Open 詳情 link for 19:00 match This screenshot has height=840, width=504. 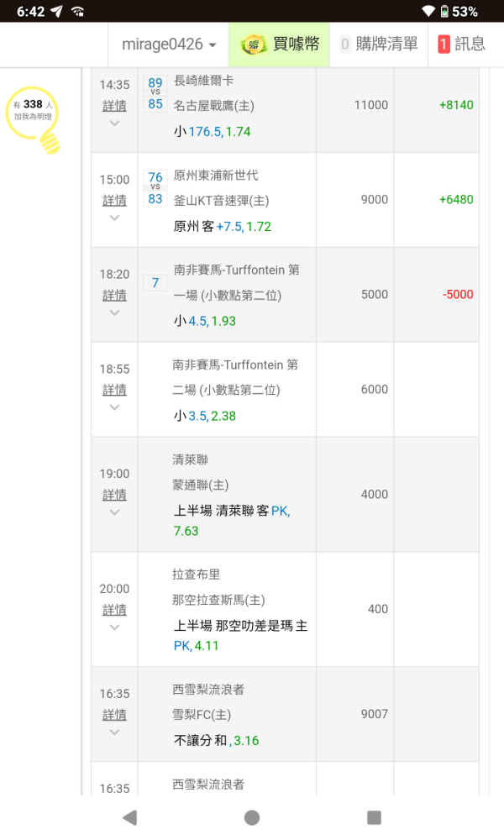click(x=114, y=495)
